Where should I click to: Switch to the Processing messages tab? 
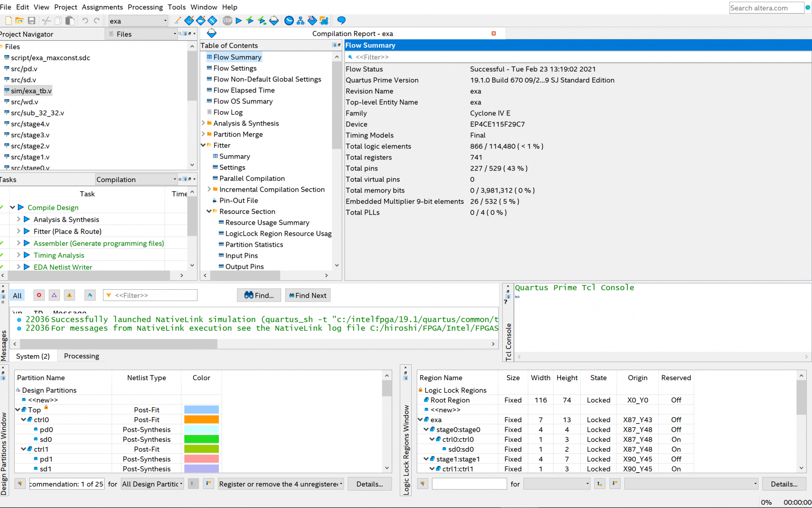click(x=81, y=356)
